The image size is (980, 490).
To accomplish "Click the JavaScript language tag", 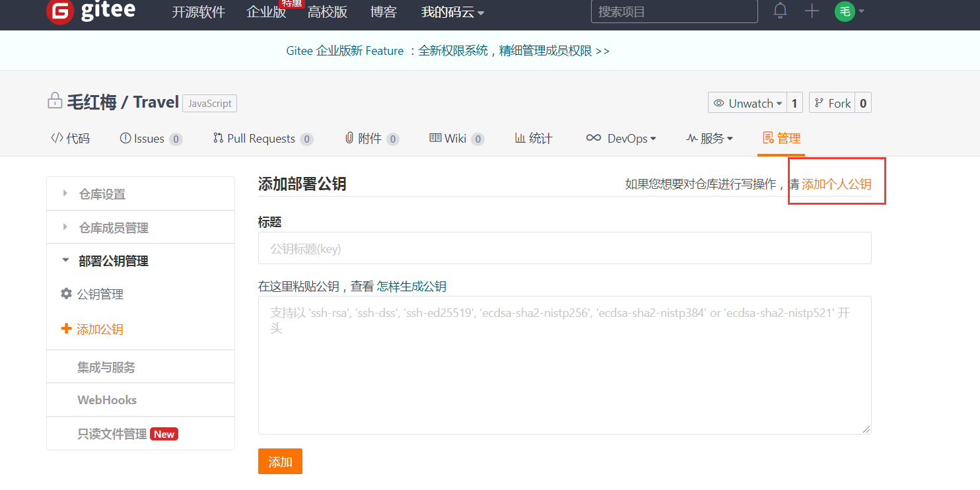I will (210, 104).
